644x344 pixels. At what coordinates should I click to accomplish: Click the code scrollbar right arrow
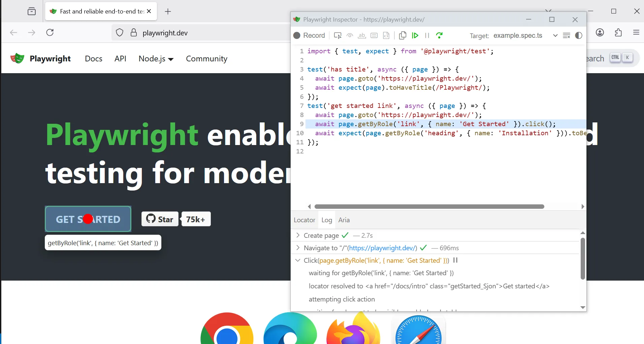(583, 206)
